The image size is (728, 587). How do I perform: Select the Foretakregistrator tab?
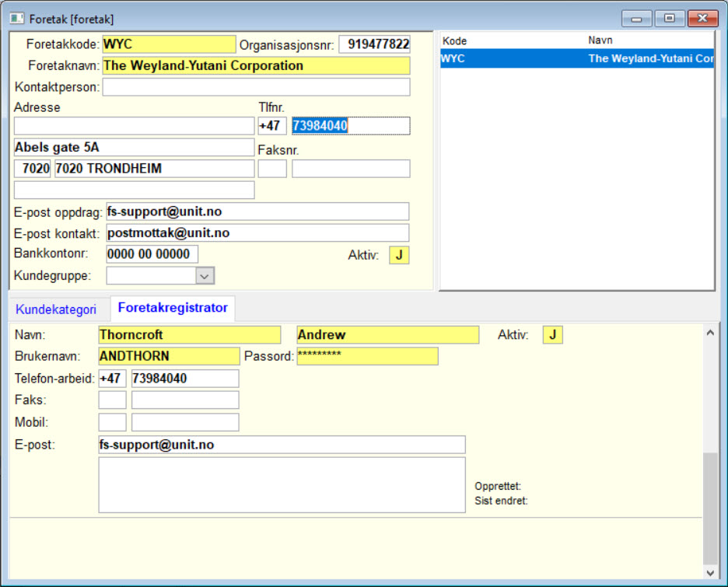[x=173, y=308]
